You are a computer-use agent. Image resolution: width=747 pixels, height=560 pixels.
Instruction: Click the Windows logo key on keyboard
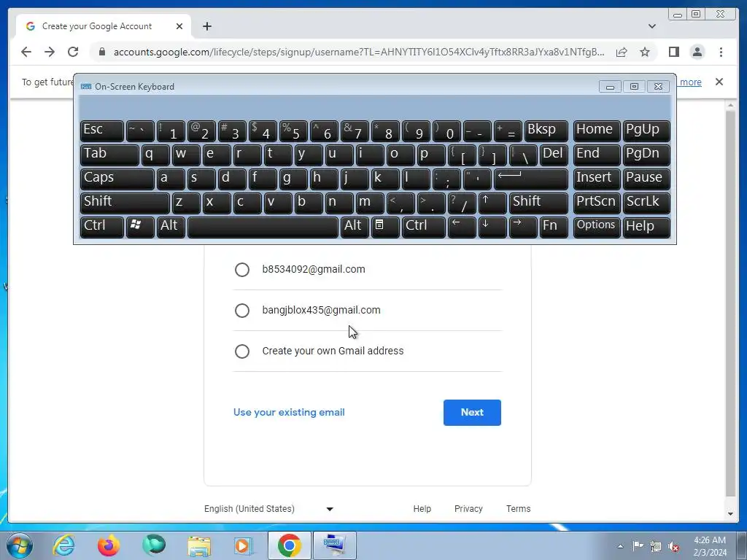[x=140, y=227]
